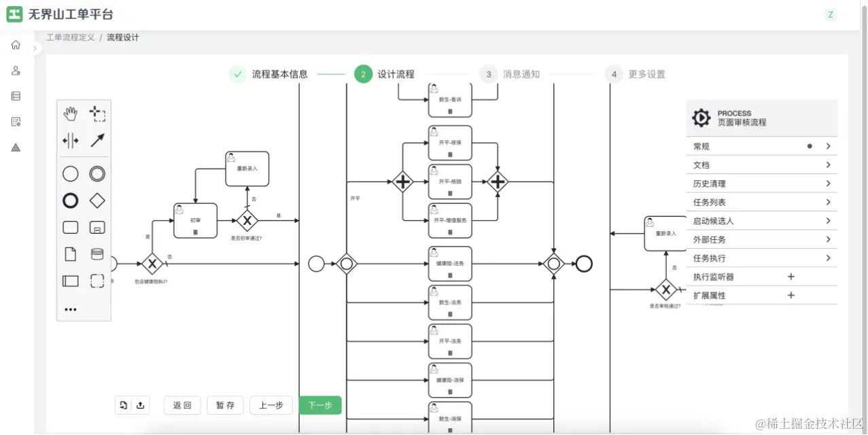This screenshot has height=435, width=868.
Task: Select the space adjustment tool
Action: tap(70, 141)
